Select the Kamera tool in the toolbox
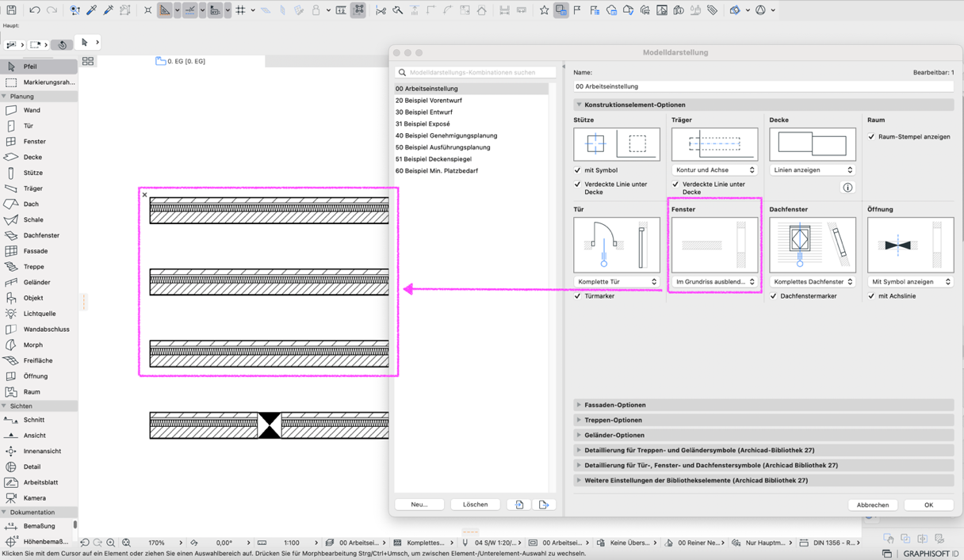The height and width of the screenshot is (560, 964). pos(39,498)
